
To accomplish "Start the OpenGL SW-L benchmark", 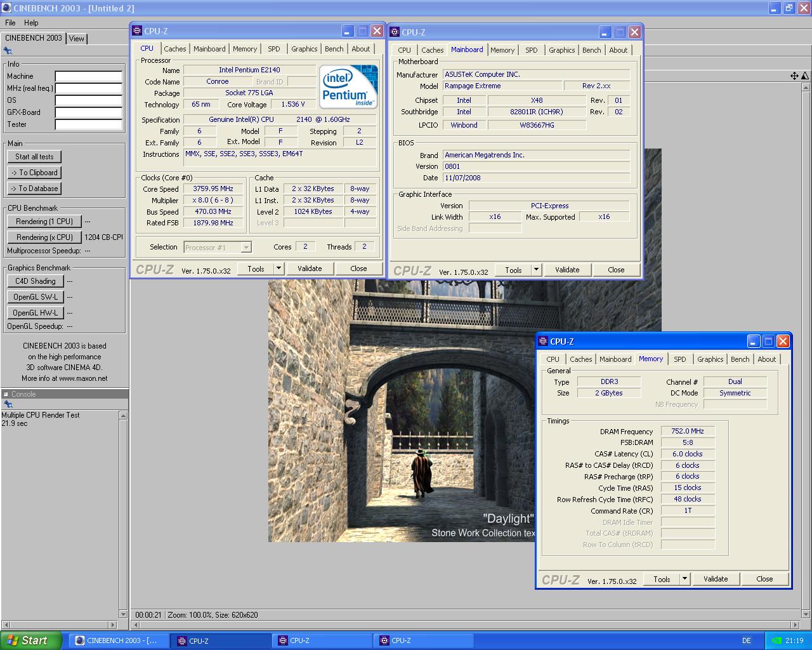I will tap(36, 297).
